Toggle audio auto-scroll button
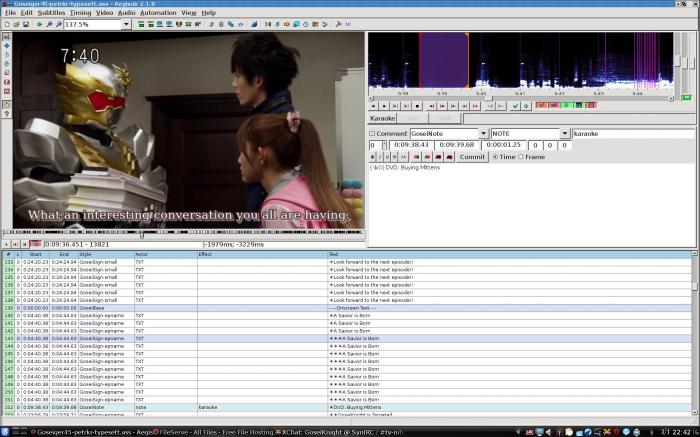 (566, 105)
